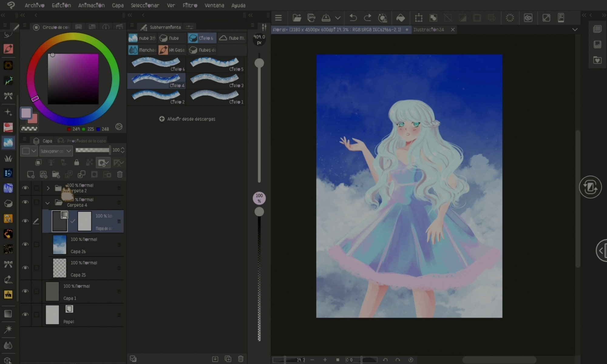Click the lock layer icon
Image resolution: width=607 pixels, height=364 pixels.
[x=76, y=163]
